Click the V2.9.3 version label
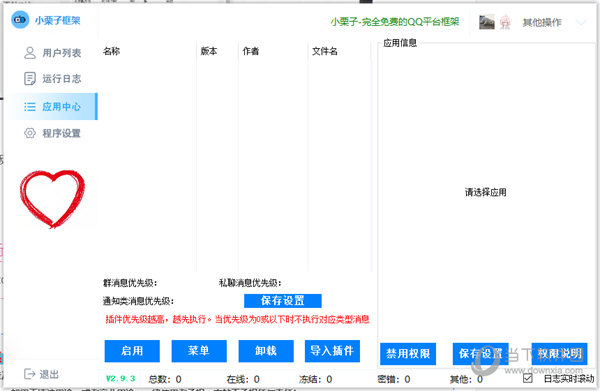The height and width of the screenshot is (391, 600). 121,379
